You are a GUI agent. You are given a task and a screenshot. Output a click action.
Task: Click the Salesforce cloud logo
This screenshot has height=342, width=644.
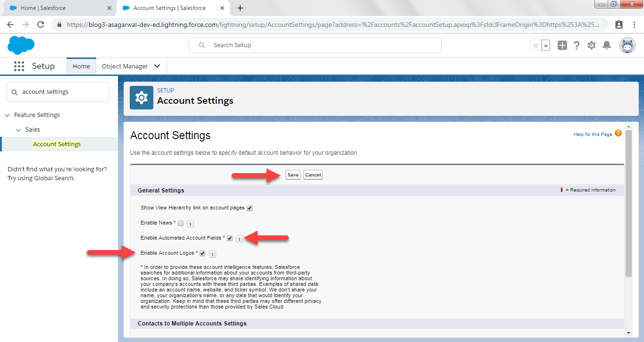coord(21,45)
